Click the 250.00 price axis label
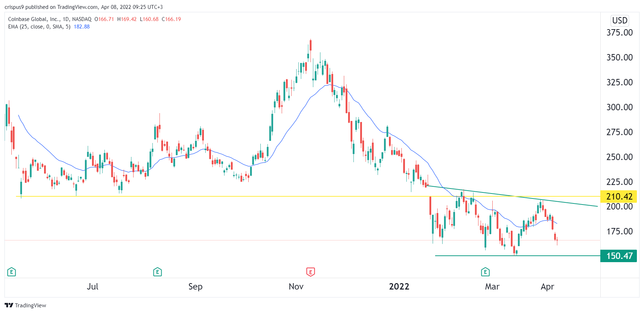 point(619,157)
